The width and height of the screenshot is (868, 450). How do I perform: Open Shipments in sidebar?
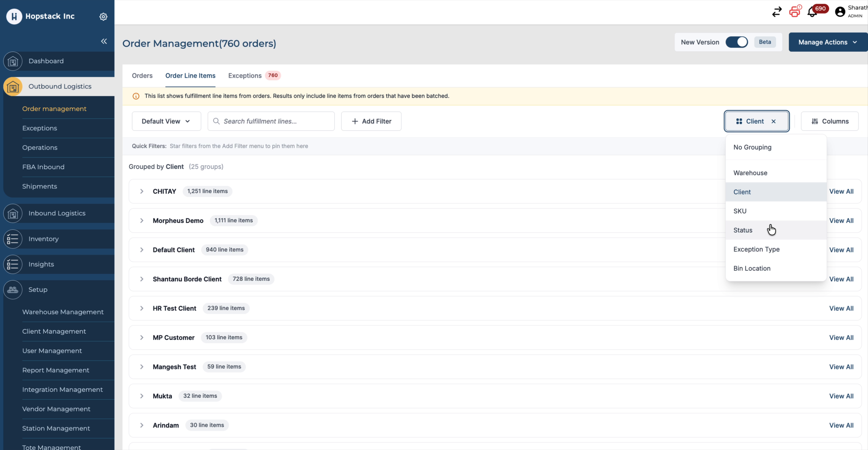[39, 186]
